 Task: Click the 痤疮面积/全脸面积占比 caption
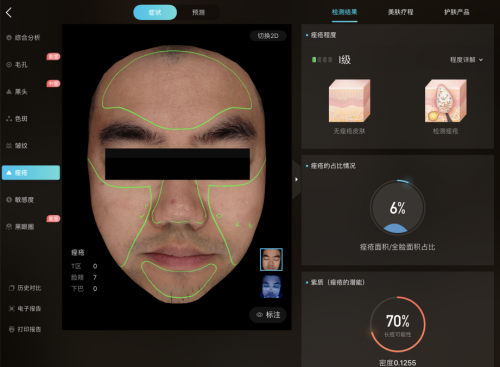coord(397,247)
